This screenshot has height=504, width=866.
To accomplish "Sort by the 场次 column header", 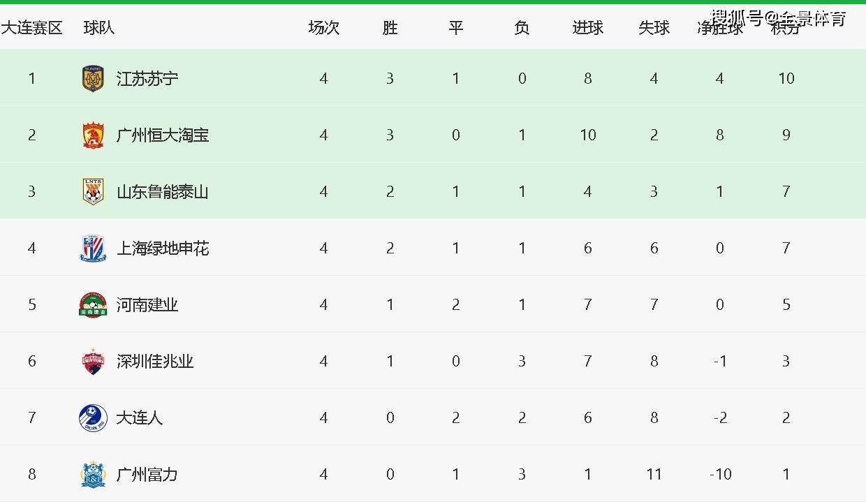I will 323,28.
